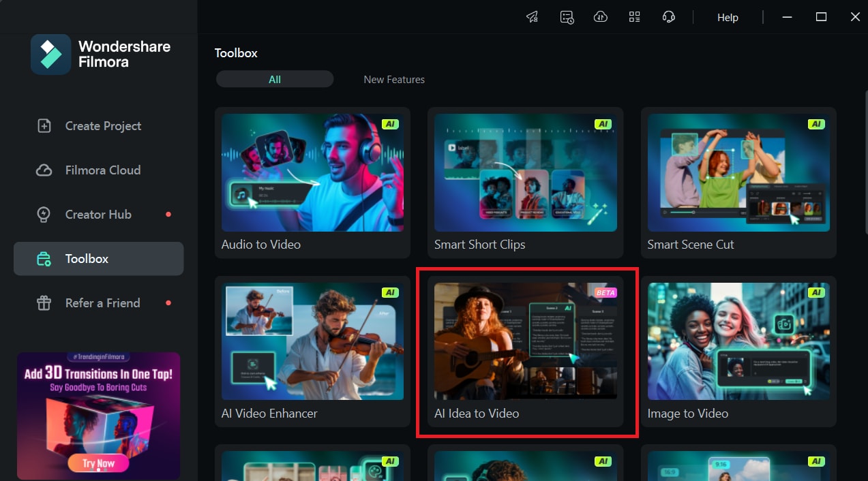Image resolution: width=868 pixels, height=481 pixels.
Task: Click the Toolbox heading text
Action: point(236,52)
